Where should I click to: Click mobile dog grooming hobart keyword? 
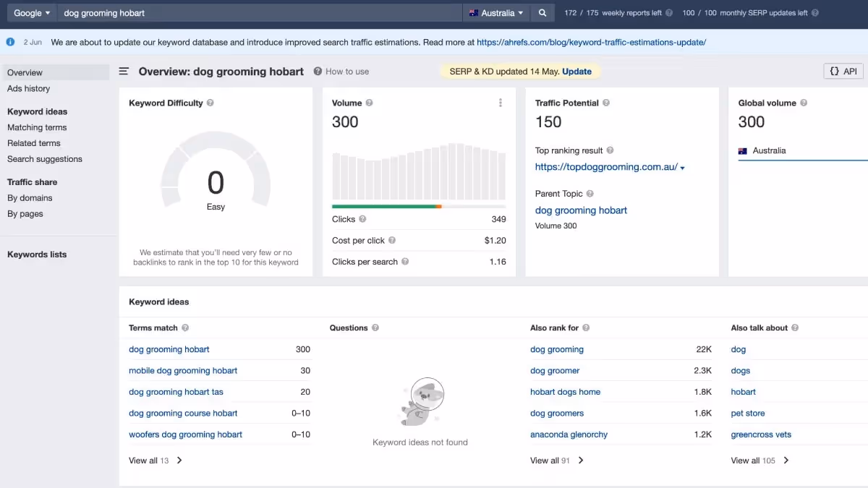(183, 371)
